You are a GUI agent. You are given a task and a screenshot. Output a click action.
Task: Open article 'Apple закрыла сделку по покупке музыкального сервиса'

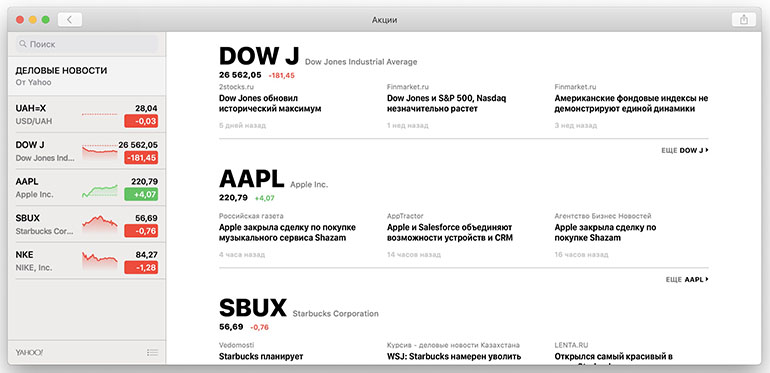287,233
